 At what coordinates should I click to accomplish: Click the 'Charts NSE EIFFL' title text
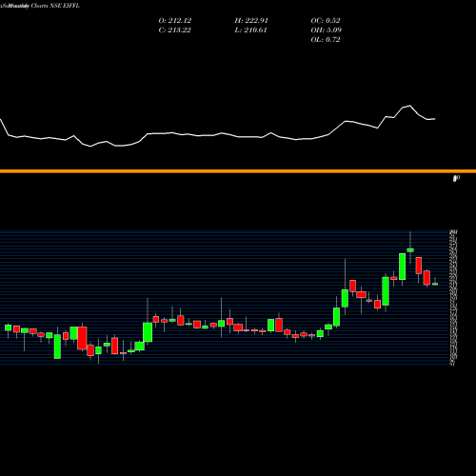click(55, 6)
